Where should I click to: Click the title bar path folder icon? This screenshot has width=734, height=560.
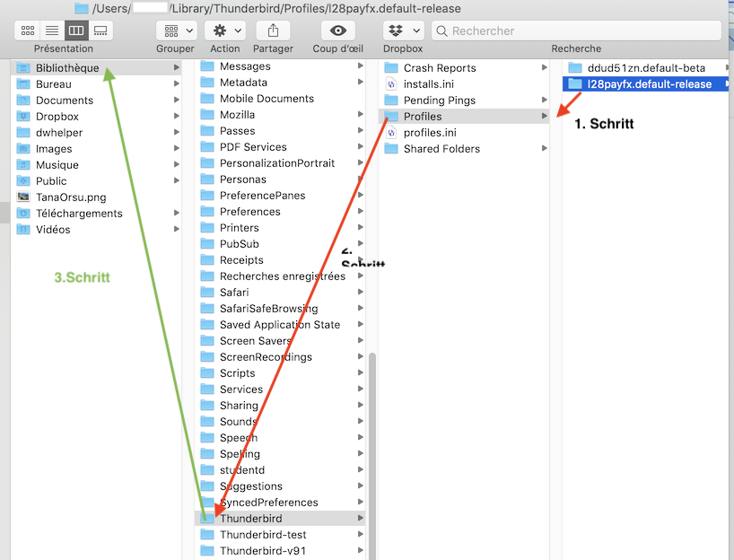82,8
